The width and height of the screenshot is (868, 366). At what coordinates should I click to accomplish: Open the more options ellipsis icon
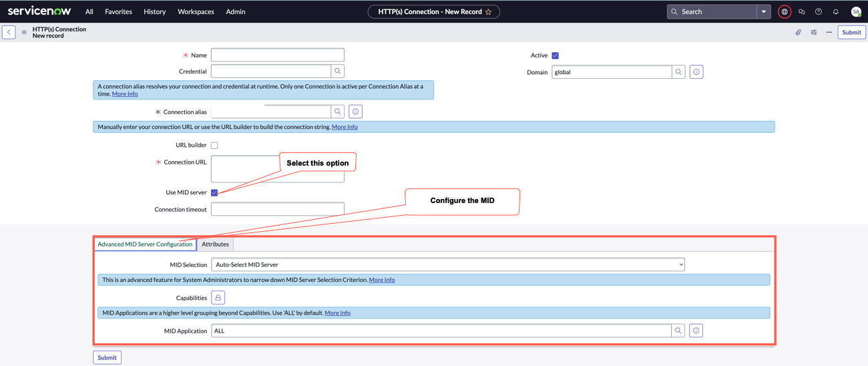pyautogui.click(x=829, y=32)
